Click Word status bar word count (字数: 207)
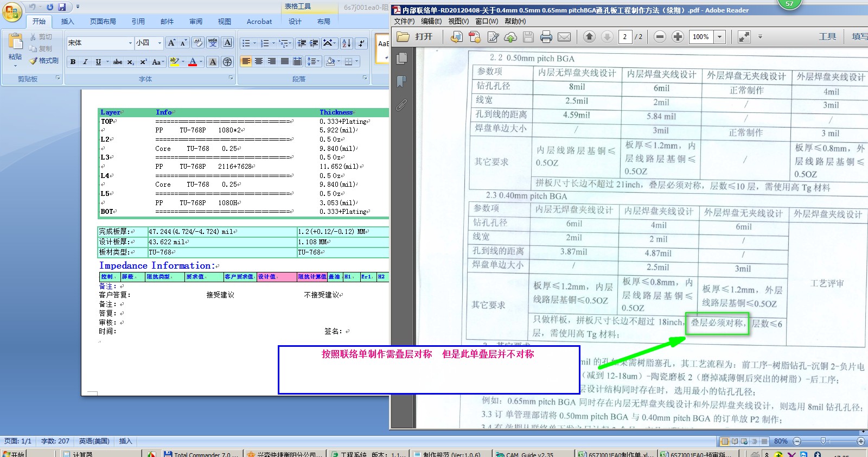This screenshot has height=457, width=868. point(55,441)
